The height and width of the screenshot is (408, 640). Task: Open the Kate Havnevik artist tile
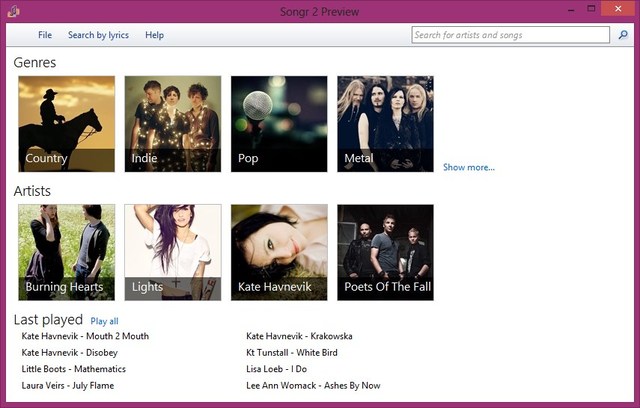coord(278,253)
